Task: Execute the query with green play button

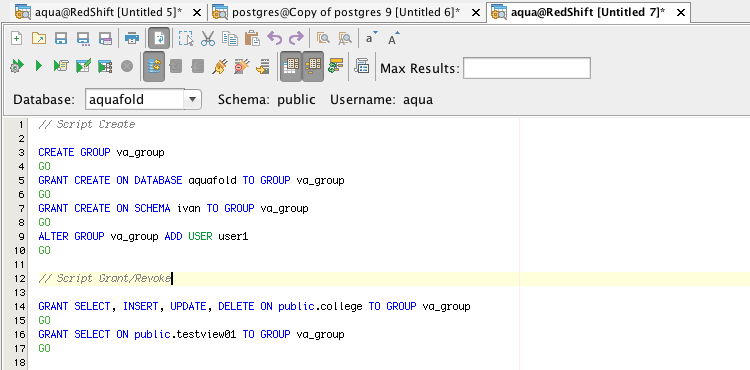Action: point(39,66)
